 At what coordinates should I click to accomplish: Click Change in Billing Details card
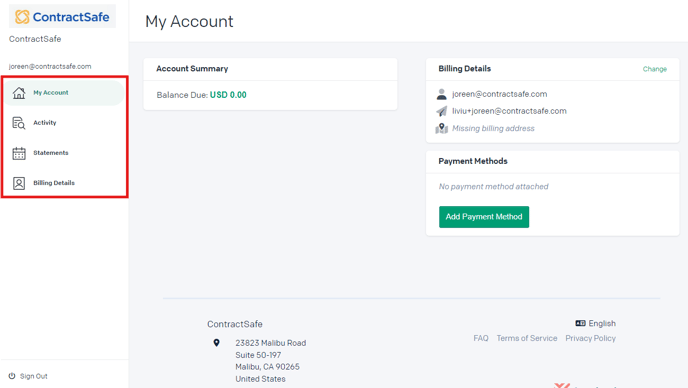655,69
